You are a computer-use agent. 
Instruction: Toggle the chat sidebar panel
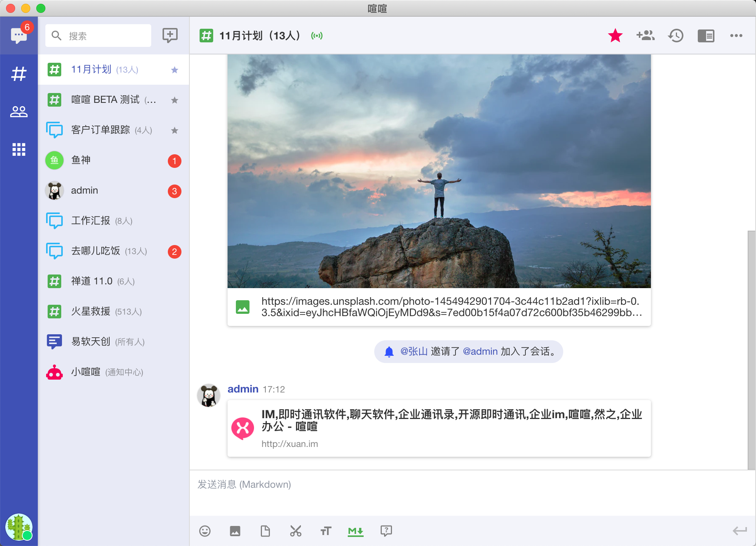click(x=706, y=36)
